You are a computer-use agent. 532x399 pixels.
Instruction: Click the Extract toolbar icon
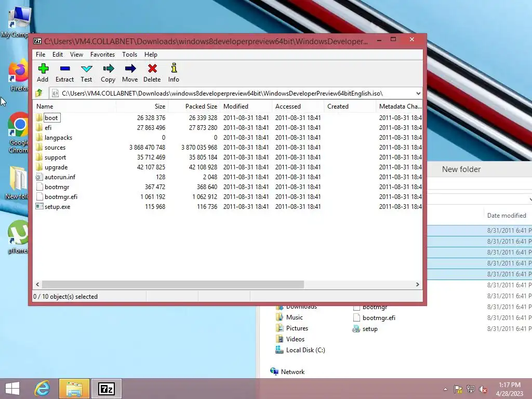click(64, 69)
